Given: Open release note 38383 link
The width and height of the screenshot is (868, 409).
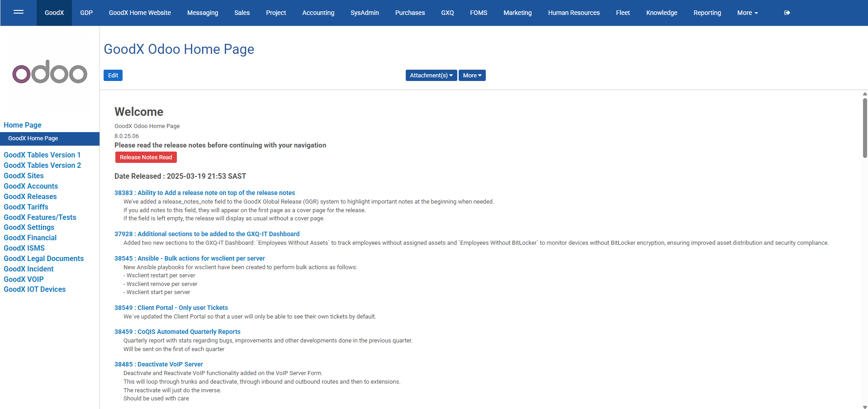Looking at the screenshot, I should [204, 193].
